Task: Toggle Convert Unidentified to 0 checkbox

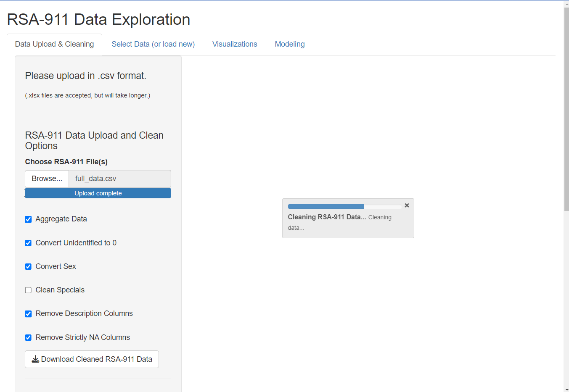Action: coord(28,243)
